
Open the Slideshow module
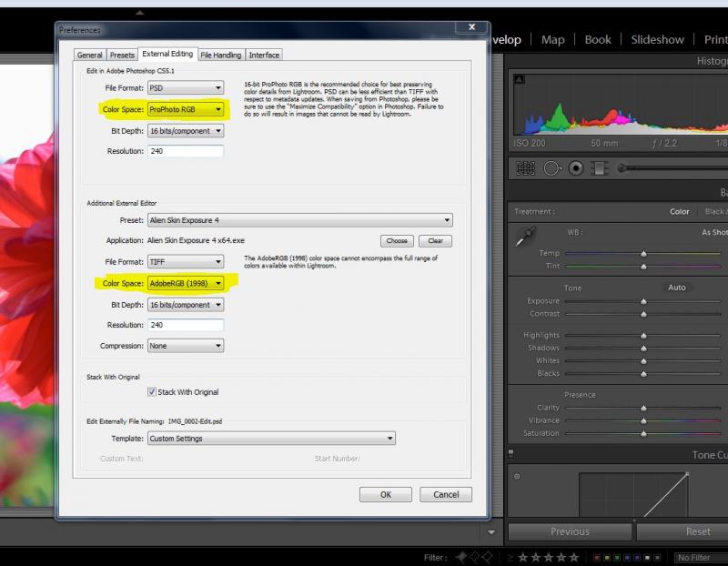point(657,40)
